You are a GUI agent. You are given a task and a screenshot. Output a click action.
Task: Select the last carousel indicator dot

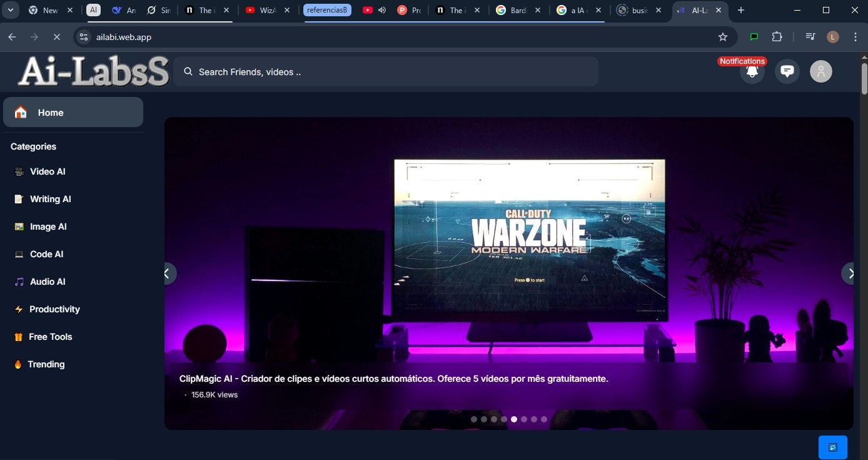[544, 419]
